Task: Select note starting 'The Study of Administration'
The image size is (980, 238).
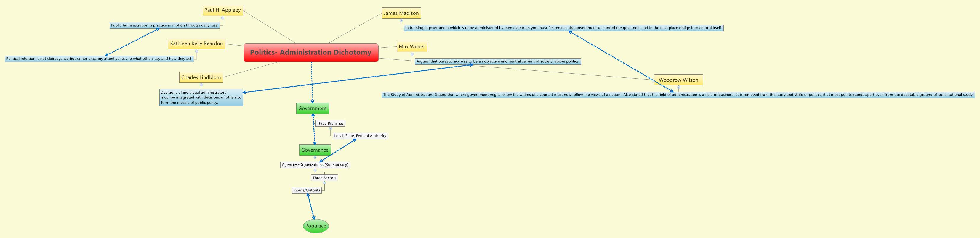Action: (x=678, y=95)
